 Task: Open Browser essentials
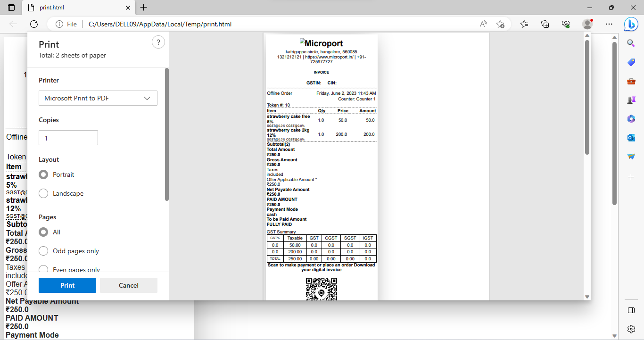click(x=566, y=24)
